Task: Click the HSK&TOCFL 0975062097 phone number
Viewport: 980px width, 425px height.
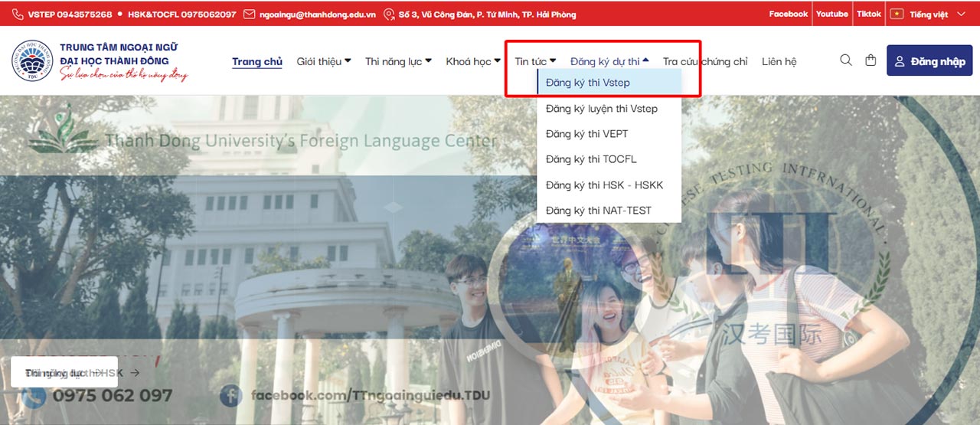Action: click(182, 15)
